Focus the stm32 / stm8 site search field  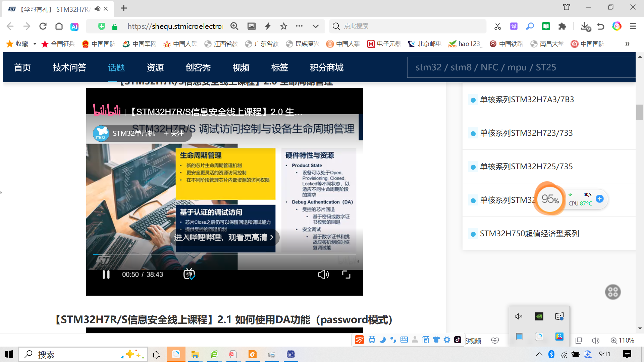click(521, 67)
